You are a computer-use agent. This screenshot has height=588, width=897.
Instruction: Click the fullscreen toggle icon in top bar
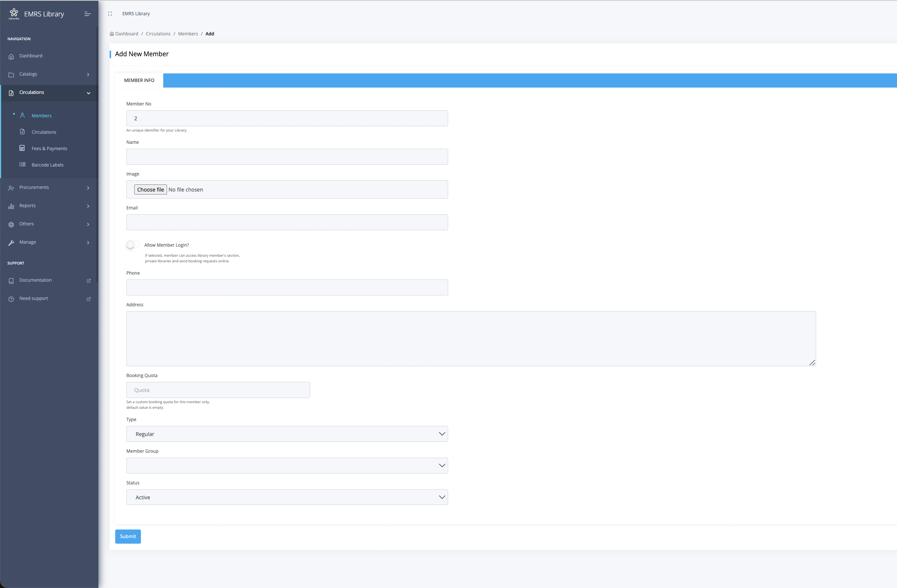pyautogui.click(x=110, y=13)
